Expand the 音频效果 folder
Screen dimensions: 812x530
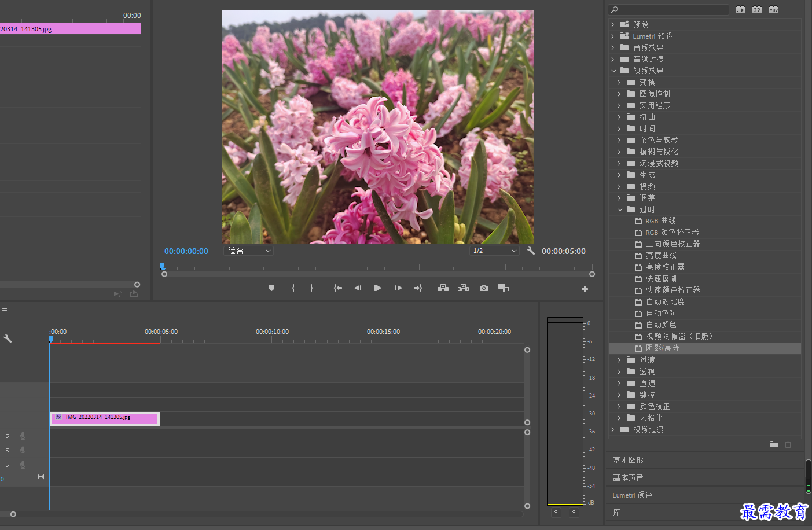tap(613, 47)
